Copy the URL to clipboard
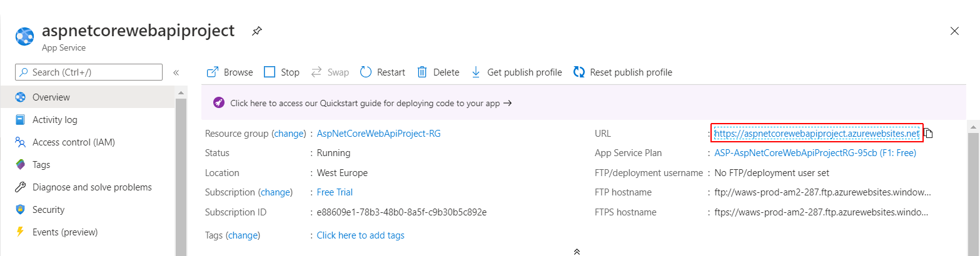Image resolution: width=980 pixels, height=256 pixels. [x=929, y=133]
